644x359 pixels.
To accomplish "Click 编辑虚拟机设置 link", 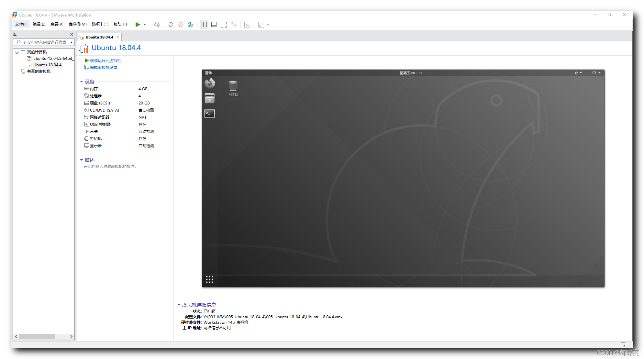I will tap(104, 68).
